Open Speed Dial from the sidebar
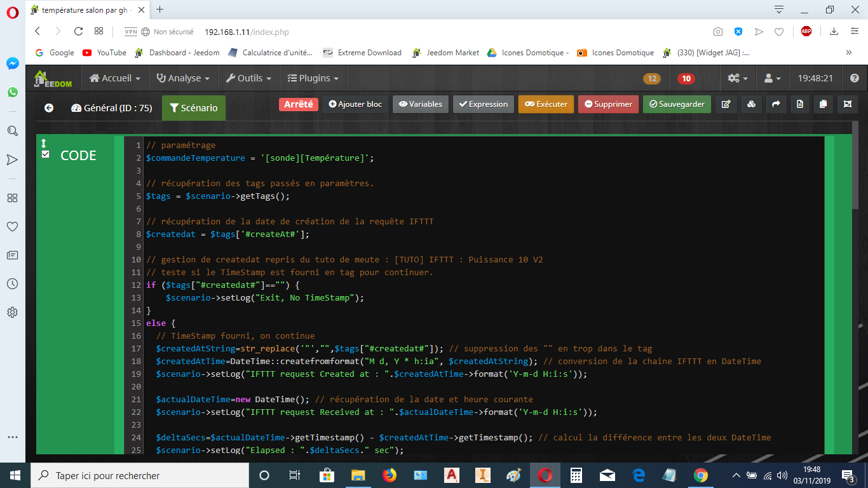This screenshot has height=488, width=868. pos(12,198)
